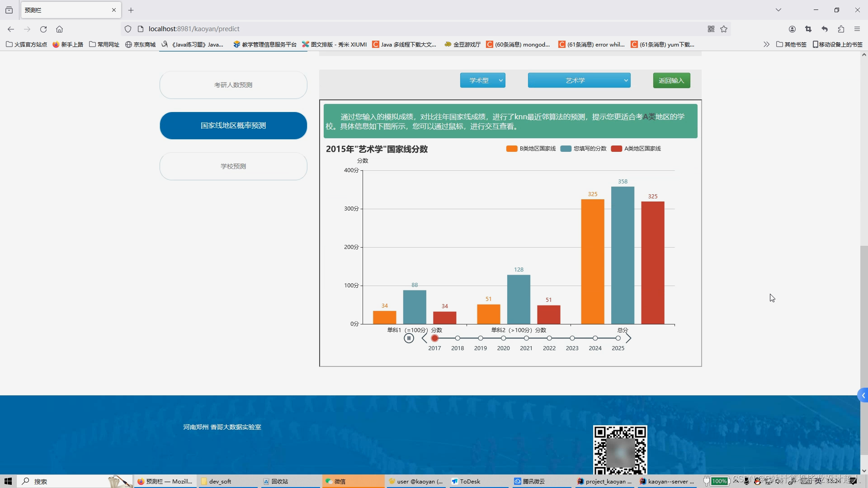The image size is (868, 488).
Task: Click the 返回输入 button
Action: tap(671, 80)
